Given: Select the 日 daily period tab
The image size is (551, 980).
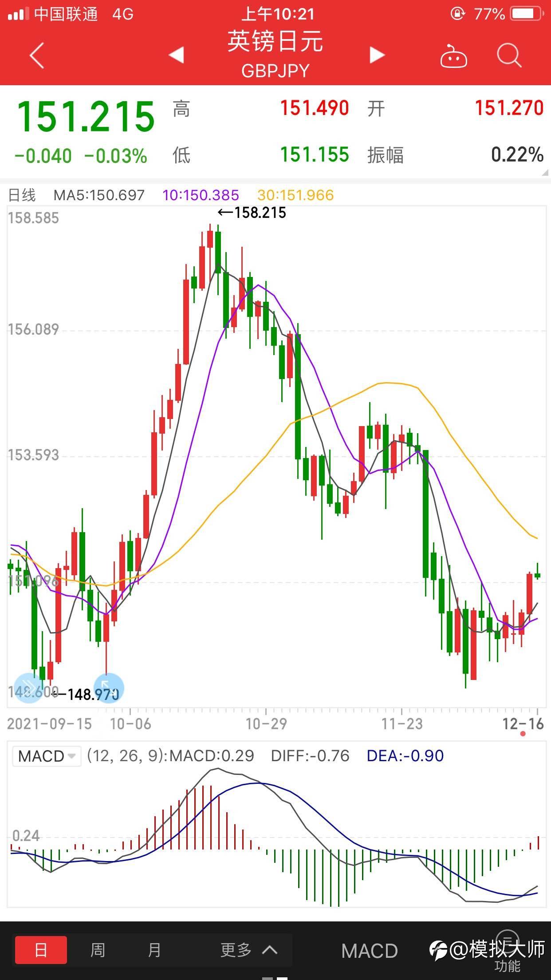Looking at the screenshot, I should coord(41,950).
